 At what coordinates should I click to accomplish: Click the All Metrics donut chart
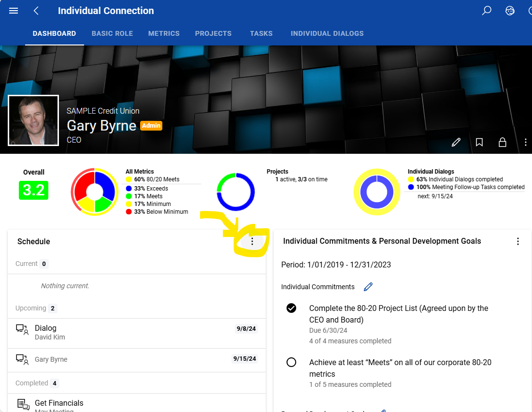click(95, 191)
